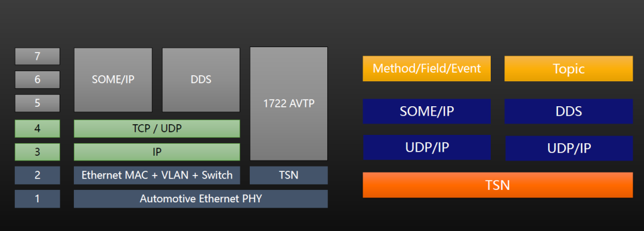The height and width of the screenshot is (231, 644).
Task: Select the green layer 4 box
Action: click(x=38, y=129)
